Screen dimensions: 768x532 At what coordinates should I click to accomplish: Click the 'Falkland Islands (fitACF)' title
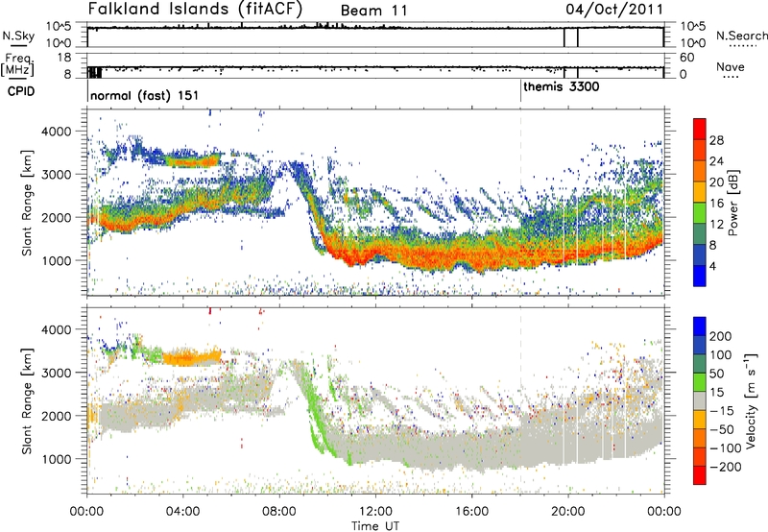point(195,10)
